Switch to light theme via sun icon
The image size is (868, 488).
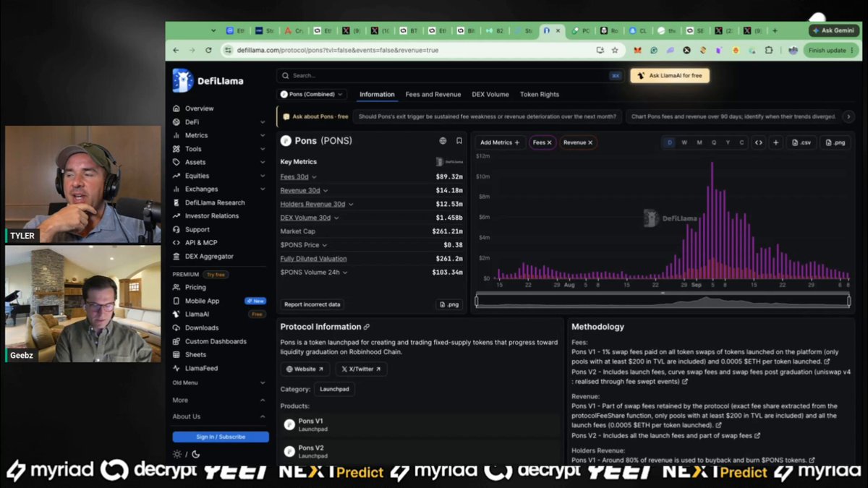coord(177,454)
